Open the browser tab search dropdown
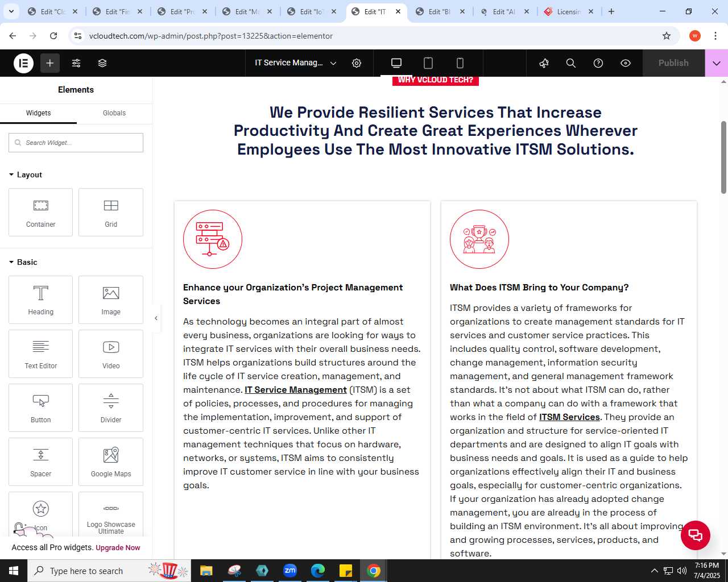This screenshot has height=582, width=728. click(x=11, y=11)
